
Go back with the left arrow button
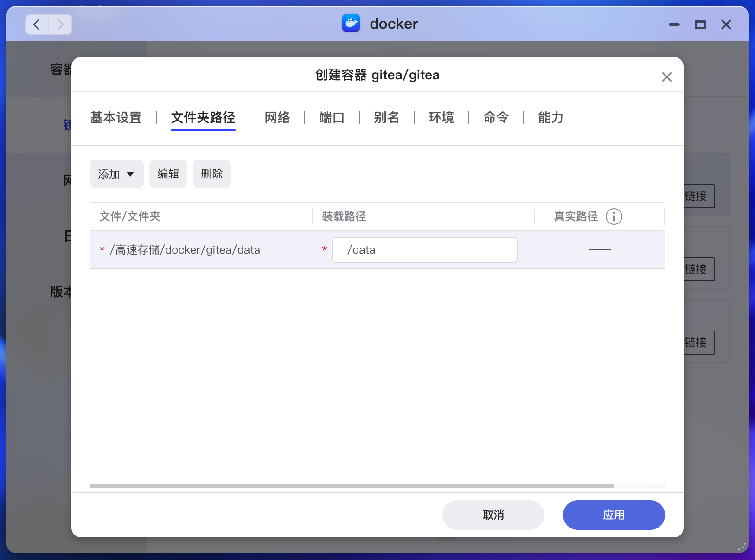[x=37, y=24]
